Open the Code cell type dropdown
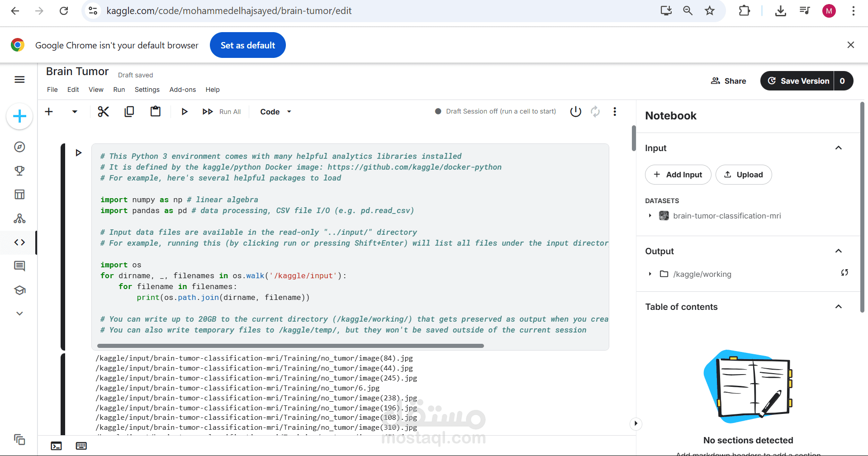This screenshot has width=868, height=456. pyautogui.click(x=275, y=112)
